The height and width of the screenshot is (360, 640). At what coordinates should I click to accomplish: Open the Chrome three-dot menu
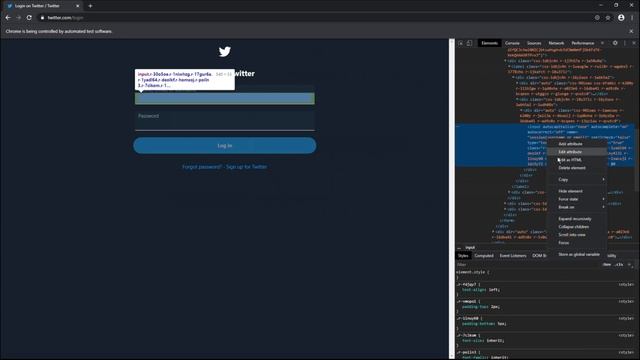tap(632, 18)
